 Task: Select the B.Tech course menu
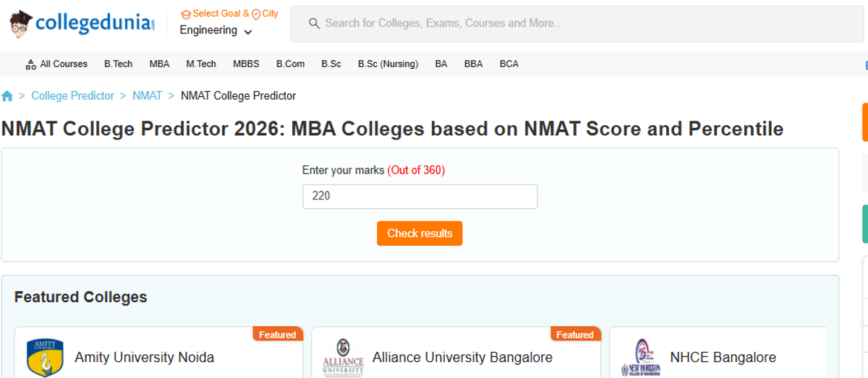point(119,64)
